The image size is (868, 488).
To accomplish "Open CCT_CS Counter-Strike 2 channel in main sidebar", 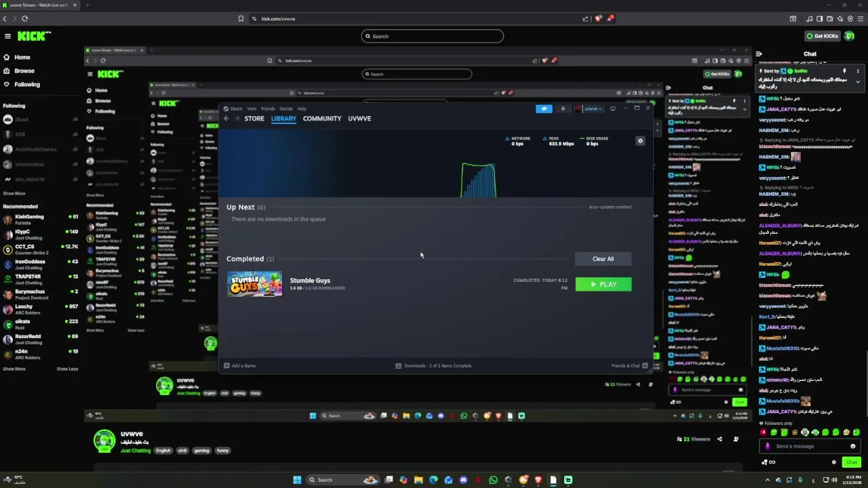I will (x=41, y=249).
